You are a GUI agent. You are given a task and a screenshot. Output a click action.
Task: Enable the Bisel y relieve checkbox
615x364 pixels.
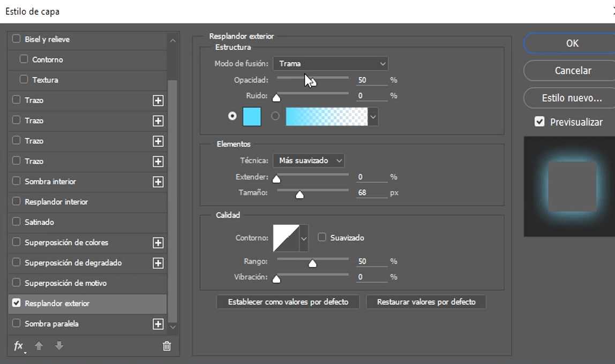tap(16, 39)
